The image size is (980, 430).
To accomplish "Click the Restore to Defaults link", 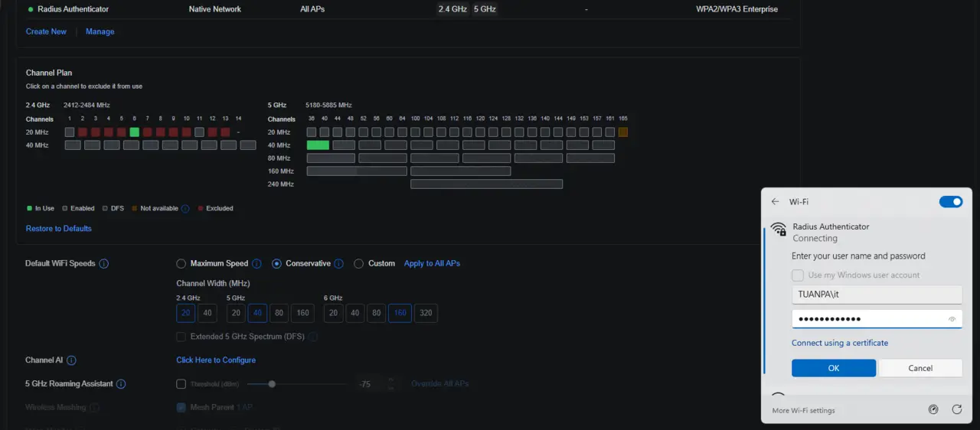I will [x=59, y=229].
